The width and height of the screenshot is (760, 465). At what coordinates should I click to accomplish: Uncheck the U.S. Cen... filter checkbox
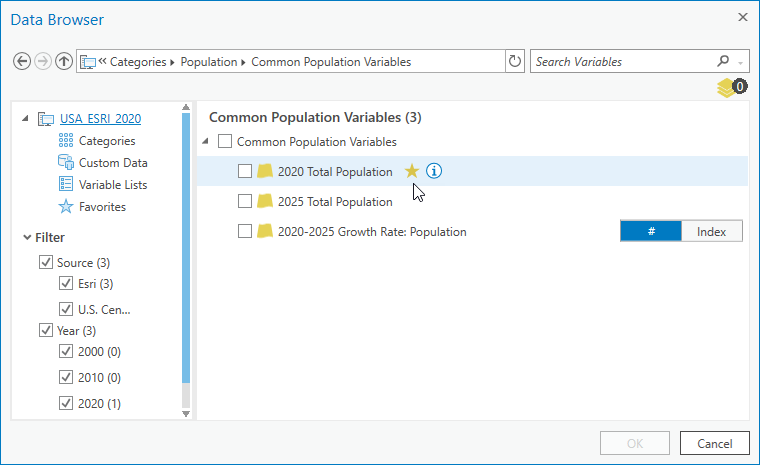pyautogui.click(x=65, y=309)
